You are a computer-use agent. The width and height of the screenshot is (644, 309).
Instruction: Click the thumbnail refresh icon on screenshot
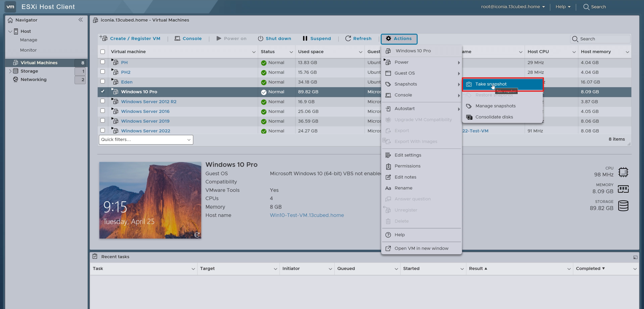click(197, 235)
